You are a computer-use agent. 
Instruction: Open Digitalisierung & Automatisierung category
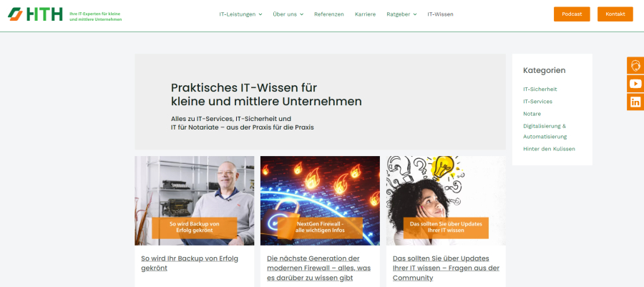pyautogui.click(x=545, y=131)
